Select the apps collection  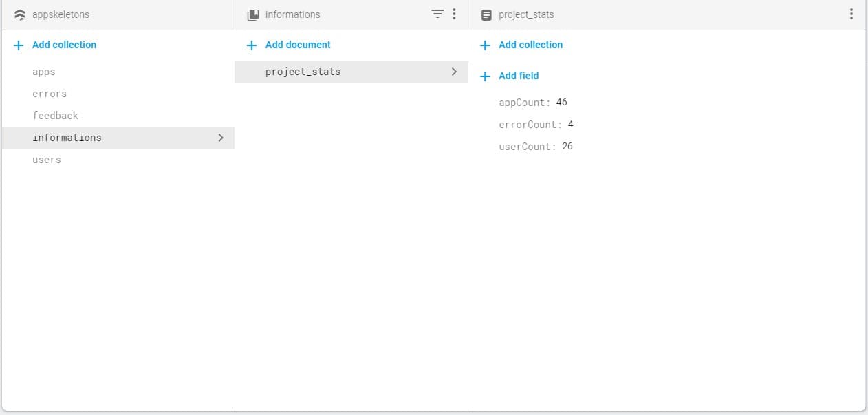[x=43, y=72]
